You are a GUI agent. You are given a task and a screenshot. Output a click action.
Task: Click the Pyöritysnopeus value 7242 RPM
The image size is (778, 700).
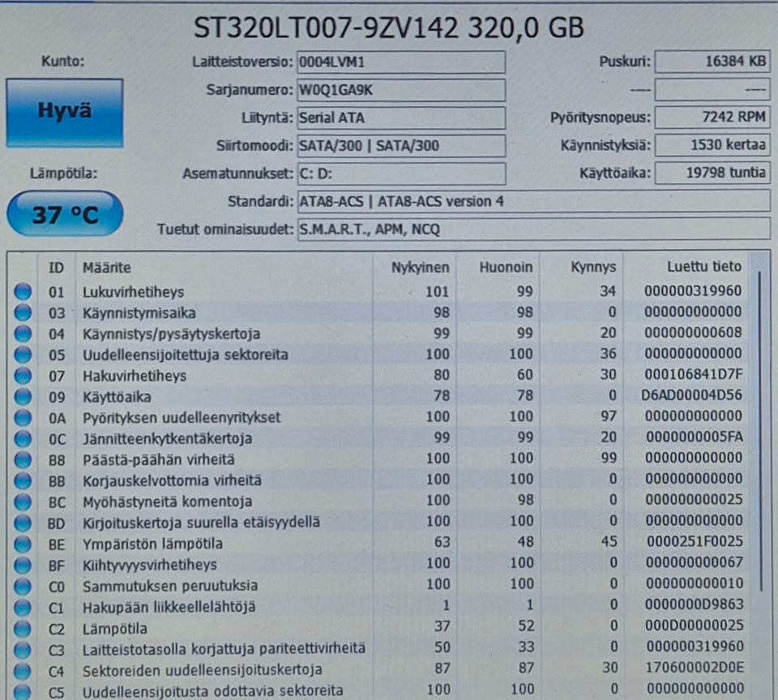712,117
